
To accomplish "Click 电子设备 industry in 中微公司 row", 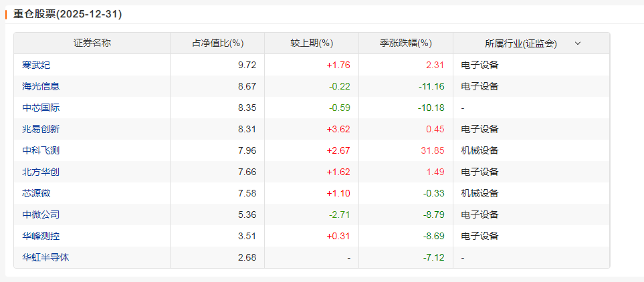I will pos(479,215).
